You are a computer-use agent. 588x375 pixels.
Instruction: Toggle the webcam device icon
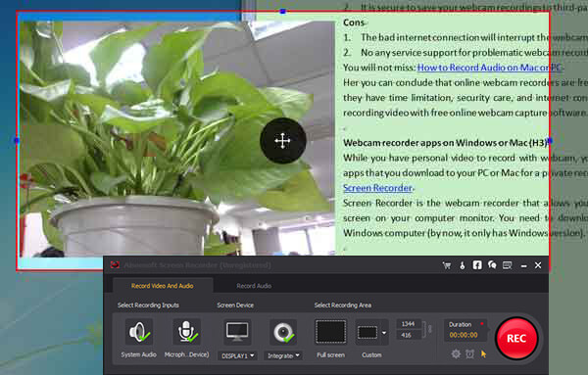[x=283, y=332]
